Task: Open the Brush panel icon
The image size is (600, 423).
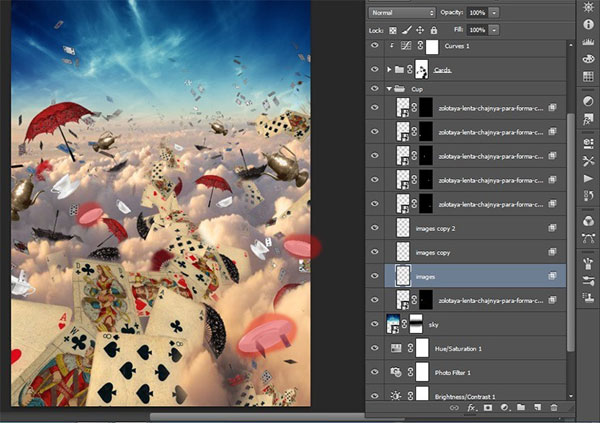Action: click(588, 281)
